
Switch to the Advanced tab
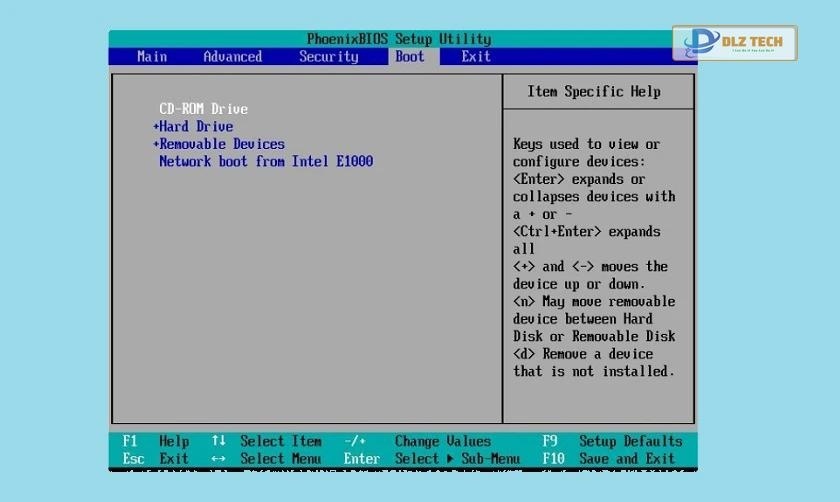(x=232, y=57)
